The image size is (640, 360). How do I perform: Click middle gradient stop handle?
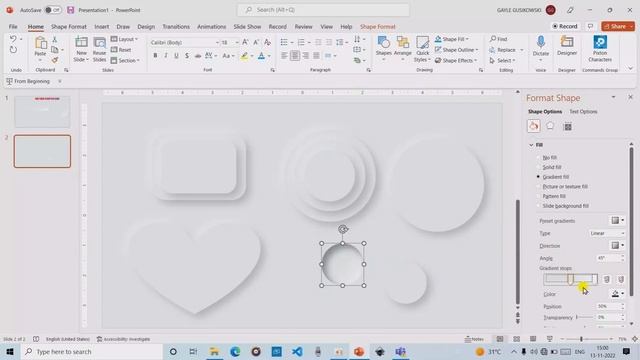click(571, 279)
